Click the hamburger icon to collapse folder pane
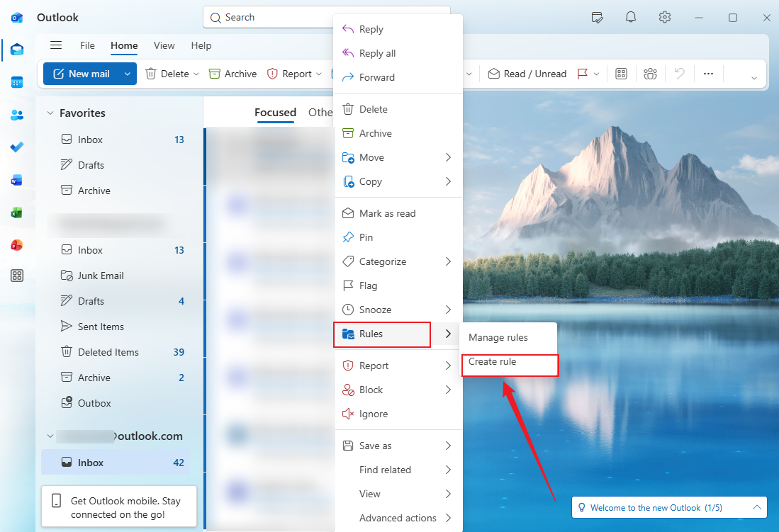Screen dimensions: 779x532 56,45
